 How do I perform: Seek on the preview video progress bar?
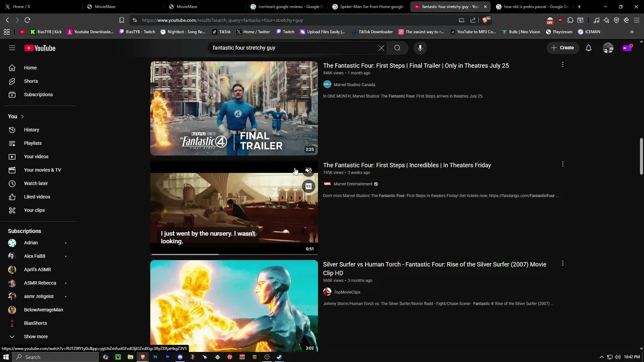point(234,254)
